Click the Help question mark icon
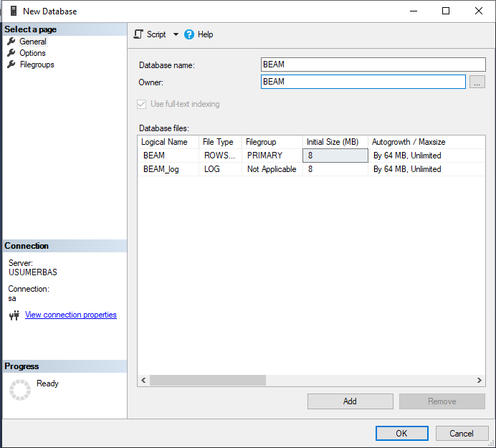Image resolution: width=496 pixels, height=448 pixels. (189, 34)
